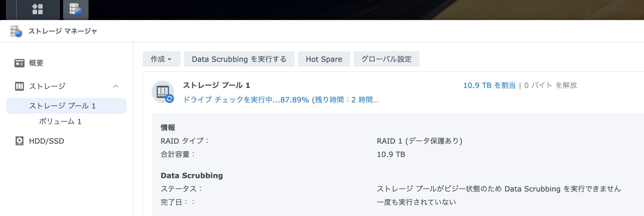Click the ストレージ label in the sidebar
This screenshot has width=644, height=216.
(x=47, y=86)
